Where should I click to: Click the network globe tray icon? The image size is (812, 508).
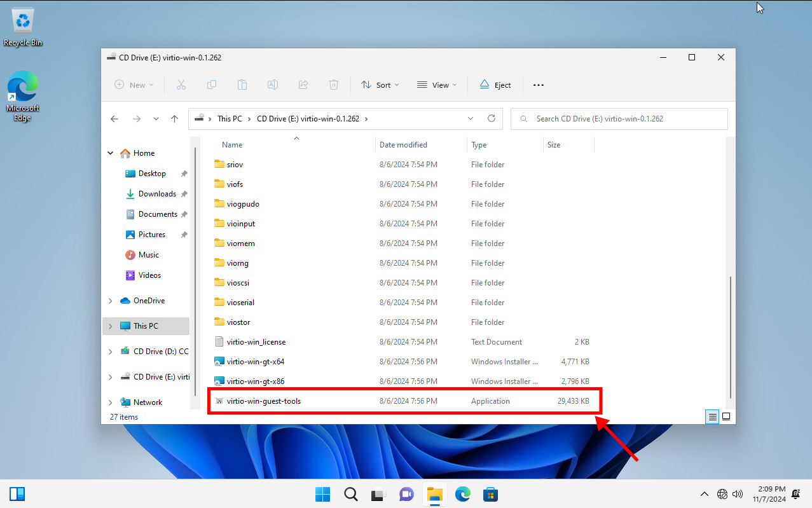pyautogui.click(x=722, y=494)
